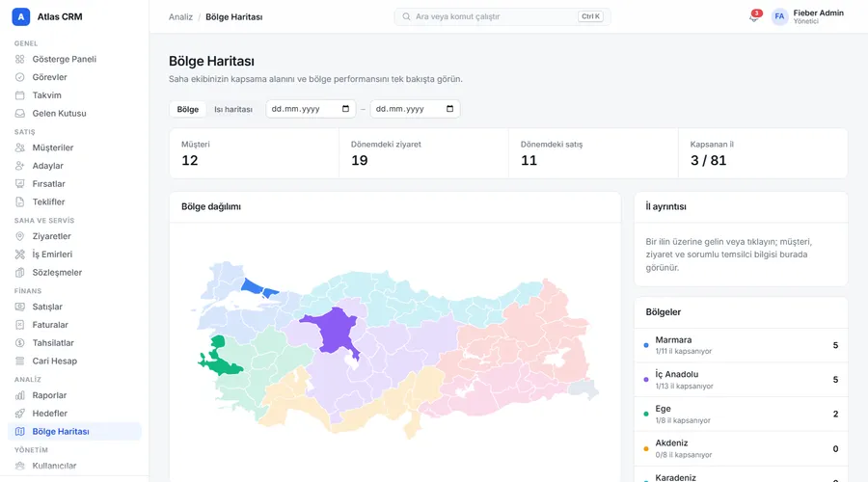Viewport: 868px width, 482px height.
Task: Click the Gelen Kutusu inbox icon
Action: 20,114
